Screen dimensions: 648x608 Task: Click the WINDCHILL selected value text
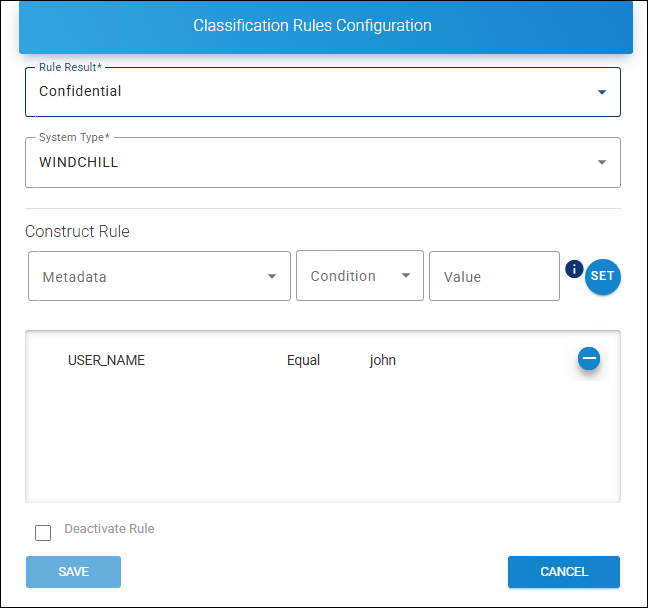click(78, 162)
